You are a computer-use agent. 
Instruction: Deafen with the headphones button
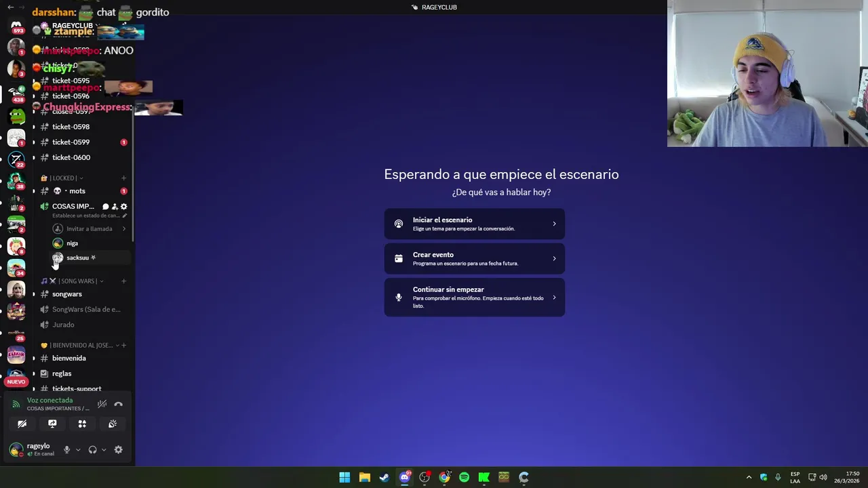coord(92,450)
